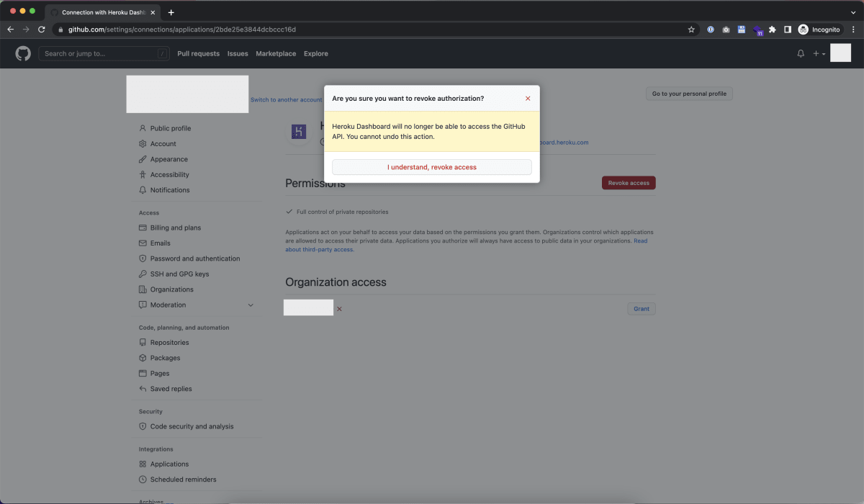Open the browser Extensions puzzle icon

pyautogui.click(x=773, y=30)
